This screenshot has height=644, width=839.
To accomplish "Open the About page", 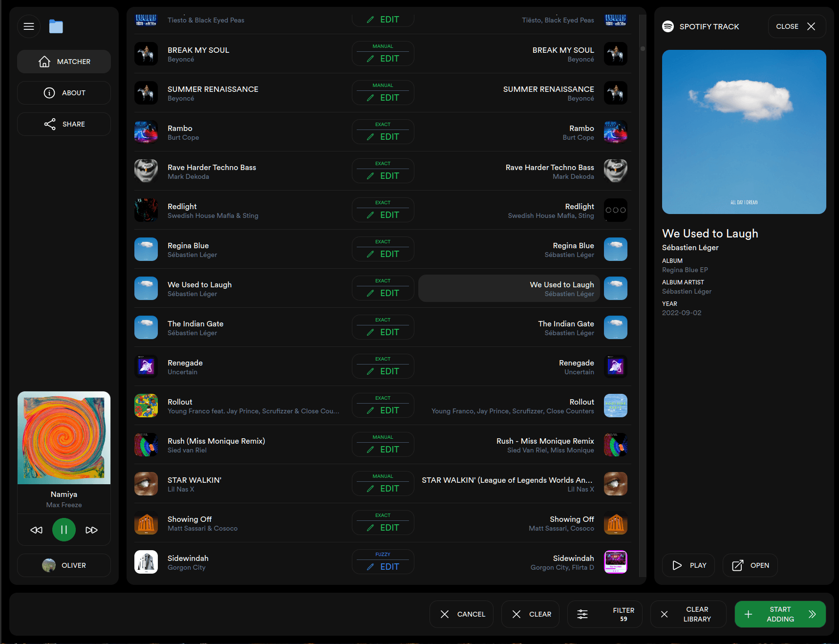I will (64, 93).
